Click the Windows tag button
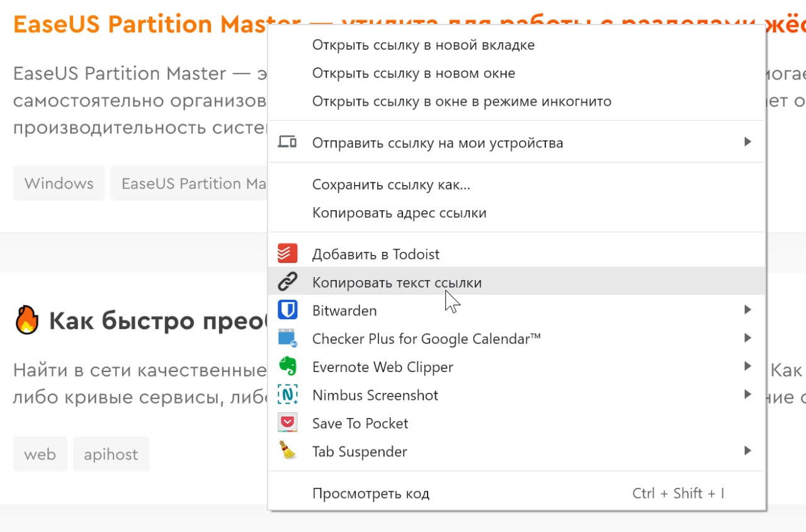The height and width of the screenshot is (532, 806). click(x=59, y=183)
